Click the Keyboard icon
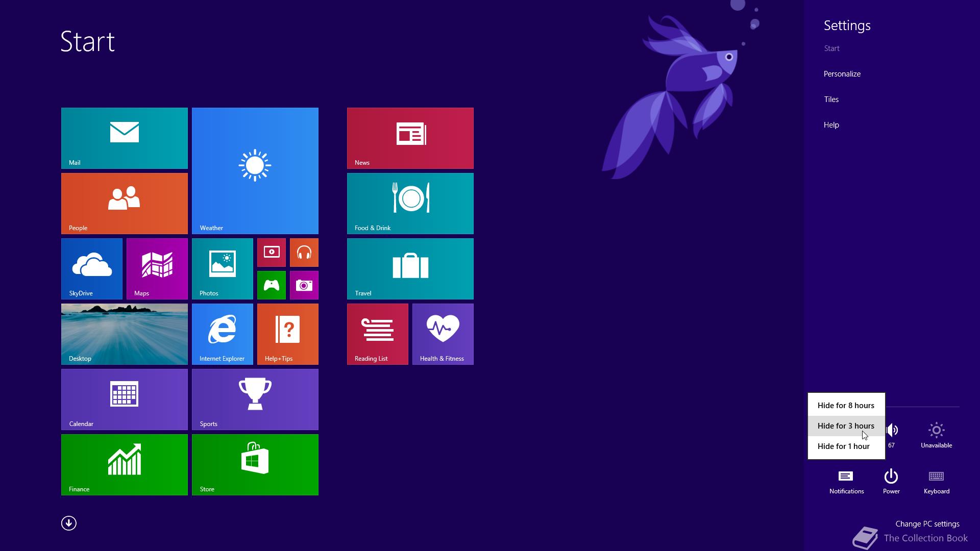The width and height of the screenshot is (980, 551). click(x=937, y=482)
